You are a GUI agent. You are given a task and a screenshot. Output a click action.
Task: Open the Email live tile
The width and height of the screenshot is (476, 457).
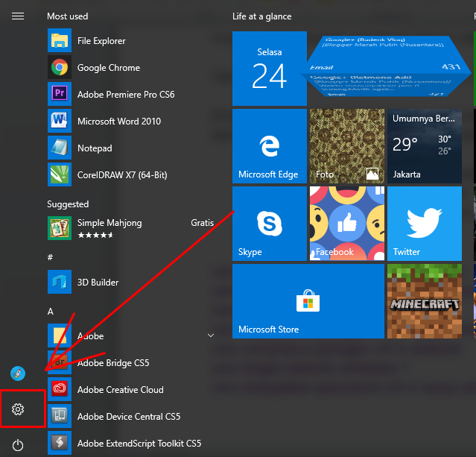click(x=386, y=66)
